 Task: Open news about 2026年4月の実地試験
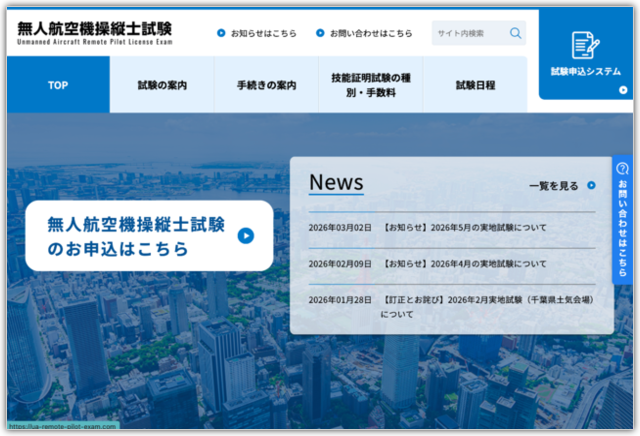(464, 264)
